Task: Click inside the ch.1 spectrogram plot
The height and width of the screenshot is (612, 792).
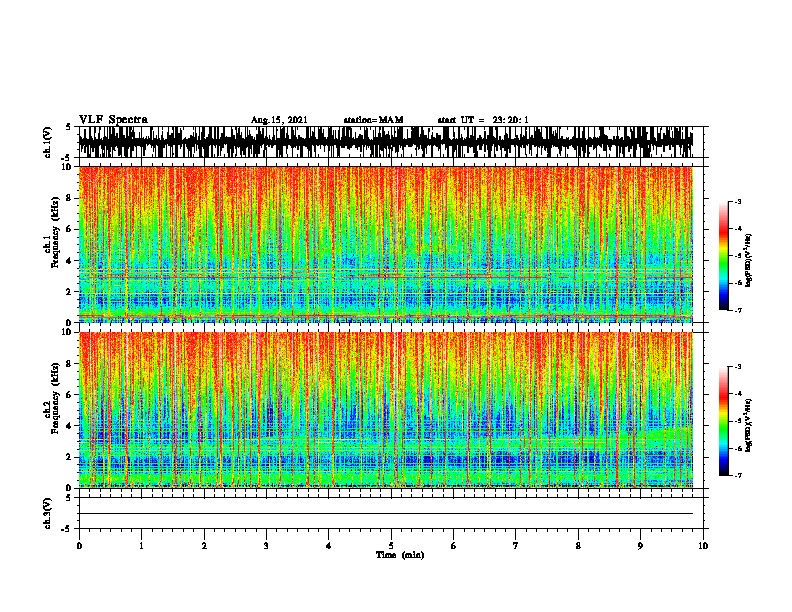Action: 386,244
